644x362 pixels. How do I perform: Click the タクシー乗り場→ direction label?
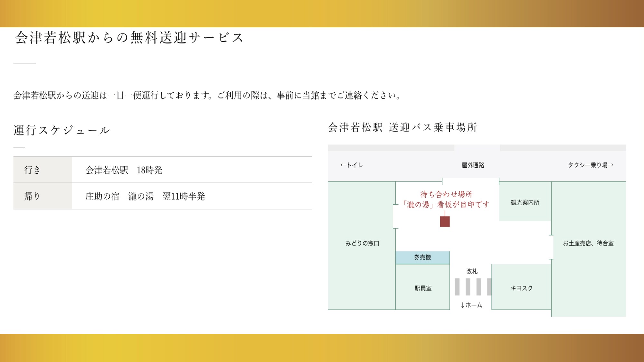click(x=591, y=165)
